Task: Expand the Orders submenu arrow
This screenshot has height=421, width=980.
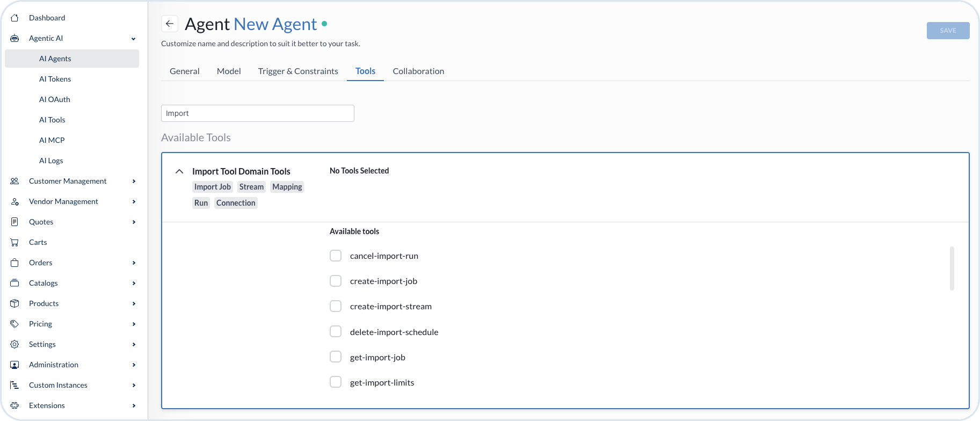Action: click(134, 263)
